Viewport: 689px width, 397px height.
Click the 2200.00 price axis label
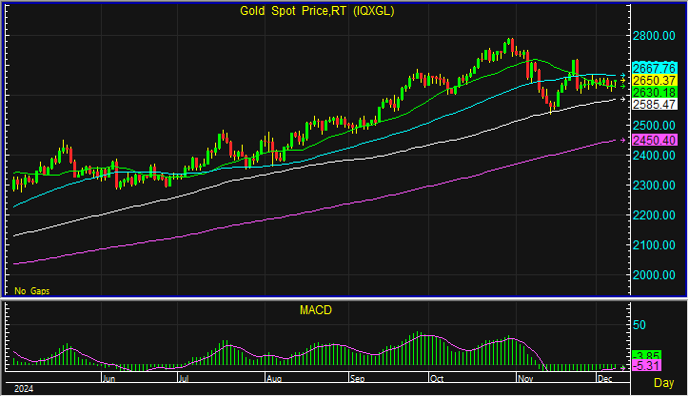click(654, 215)
